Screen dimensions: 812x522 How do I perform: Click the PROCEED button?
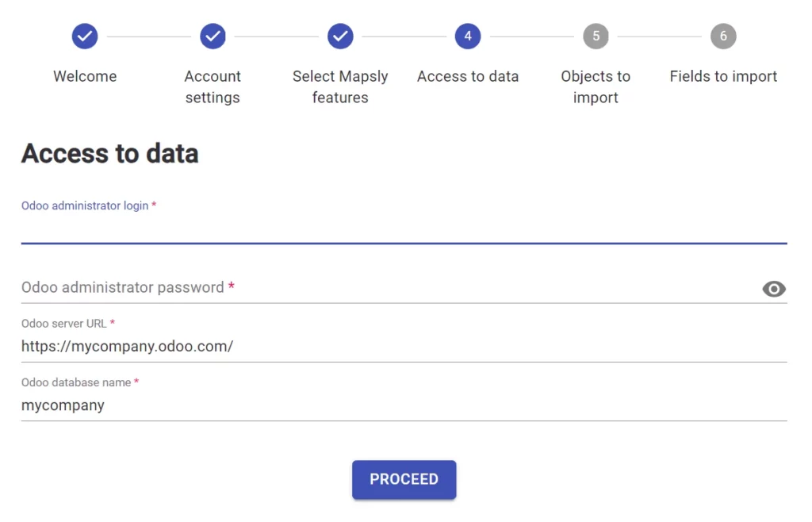pos(404,479)
